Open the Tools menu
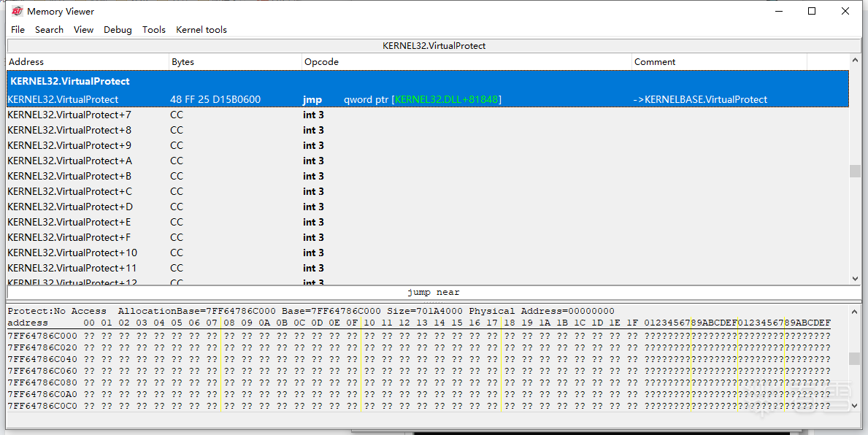The image size is (868, 435). click(154, 30)
